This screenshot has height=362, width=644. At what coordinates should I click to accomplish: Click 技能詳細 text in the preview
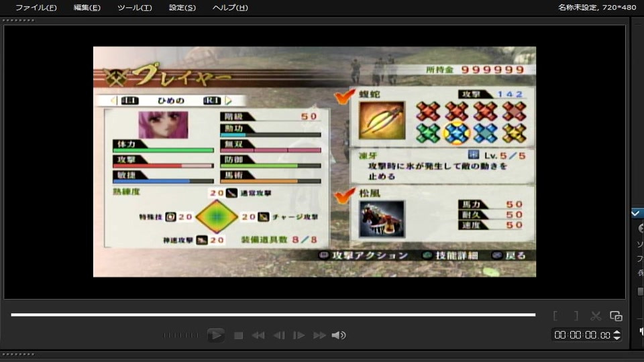pyautogui.click(x=457, y=255)
